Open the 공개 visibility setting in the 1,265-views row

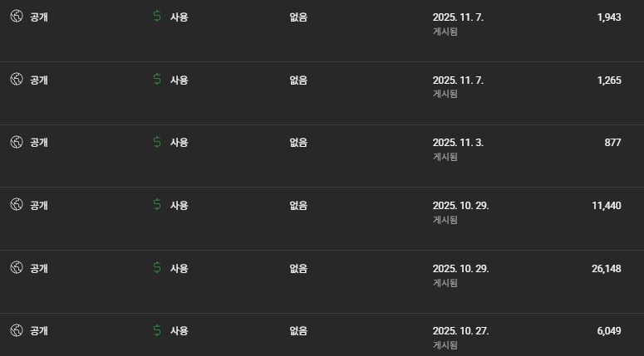coord(38,80)
